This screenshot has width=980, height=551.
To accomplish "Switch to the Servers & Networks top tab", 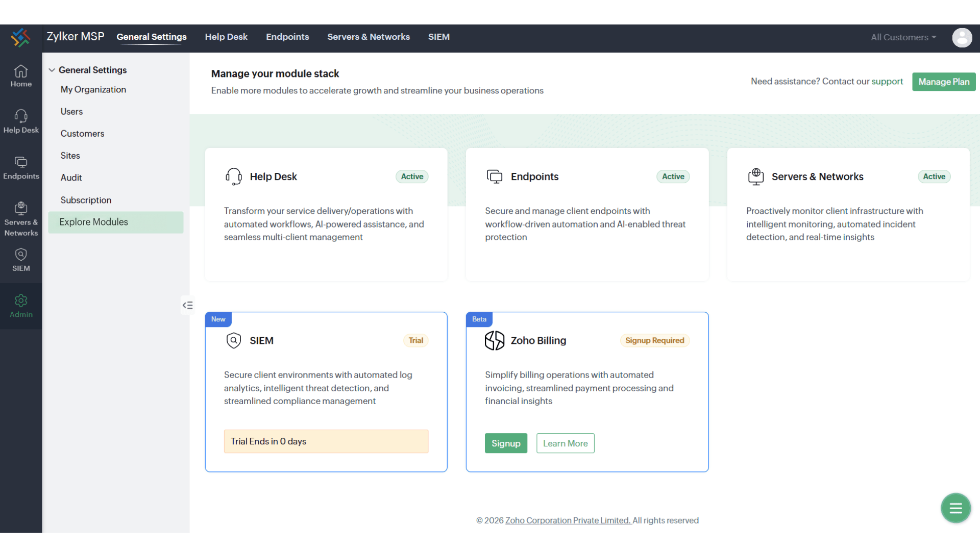I will [369, 37].
